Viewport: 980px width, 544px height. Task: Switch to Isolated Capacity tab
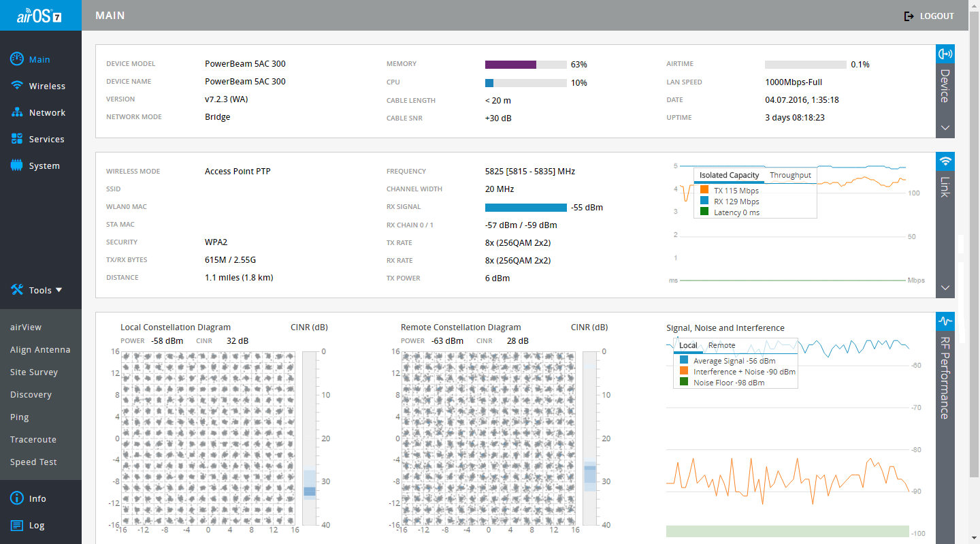tap(730, 176)
